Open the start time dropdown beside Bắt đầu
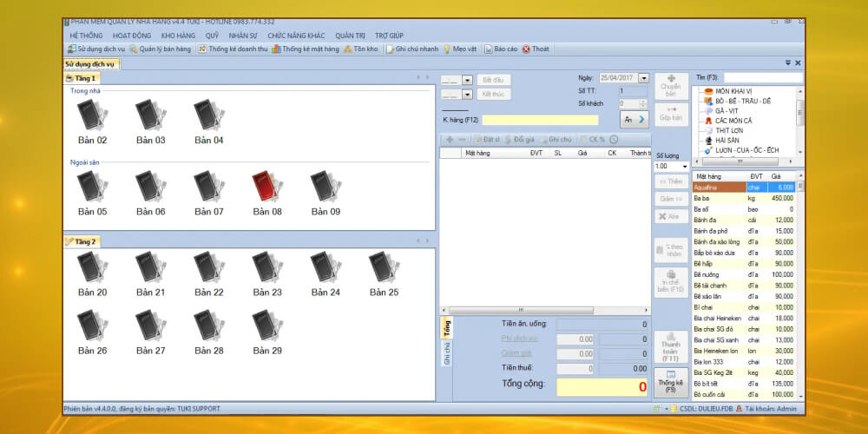This screenshot has width=868, height=434. tap(467, 80)
